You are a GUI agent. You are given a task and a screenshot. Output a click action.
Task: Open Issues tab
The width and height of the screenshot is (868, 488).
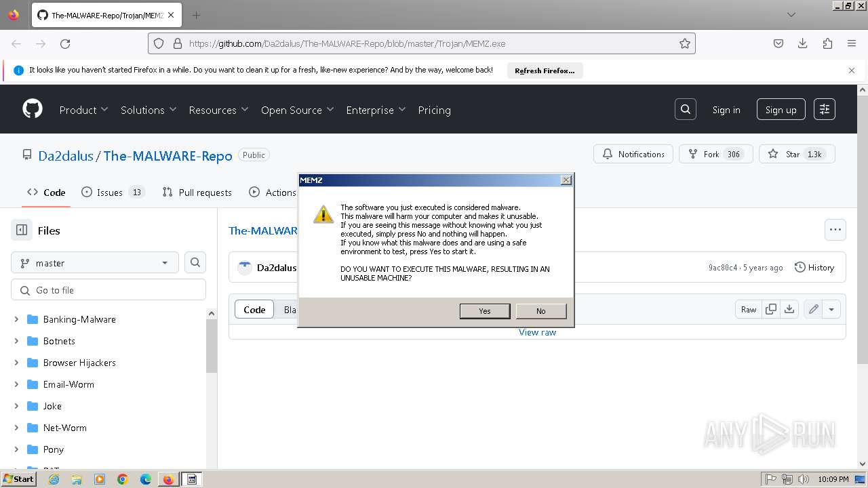pos(113,192)
